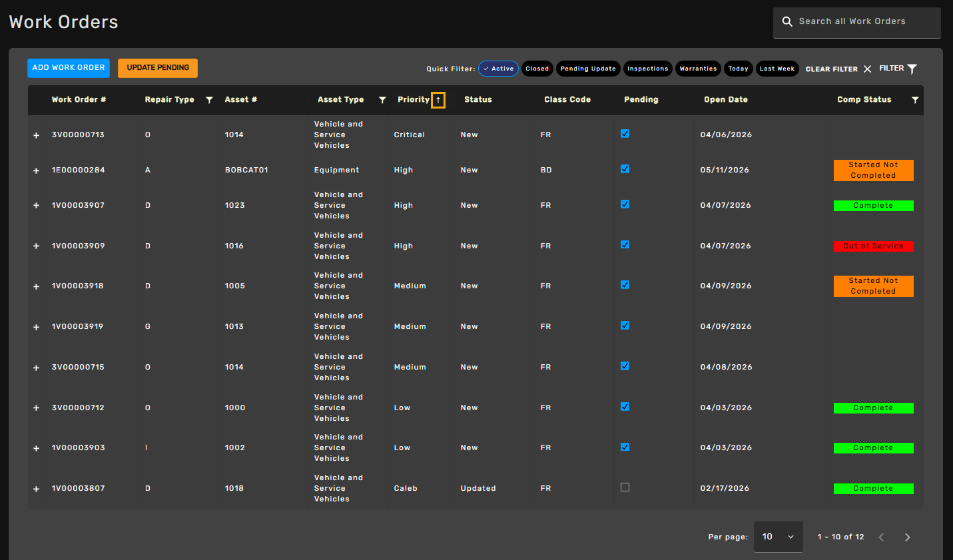Expand work order 1V00003907 row
The width and height of the screenshot is (953, 560).
37,206
